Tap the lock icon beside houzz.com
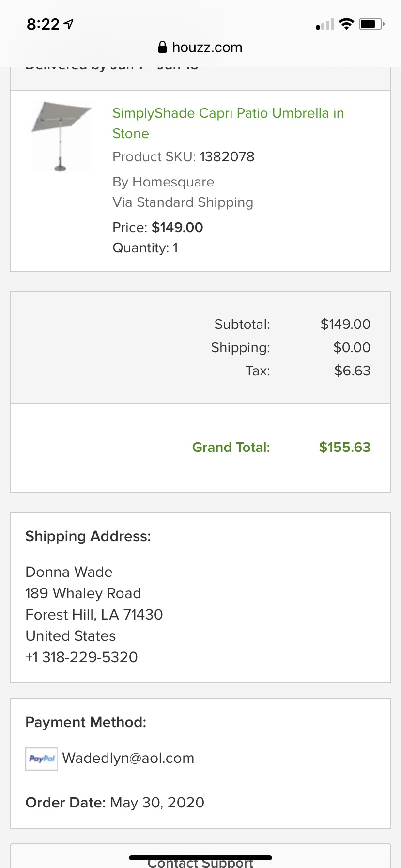The height and width of the screenshot is (868, 401). pyautogui.click(x=162, y=47)
